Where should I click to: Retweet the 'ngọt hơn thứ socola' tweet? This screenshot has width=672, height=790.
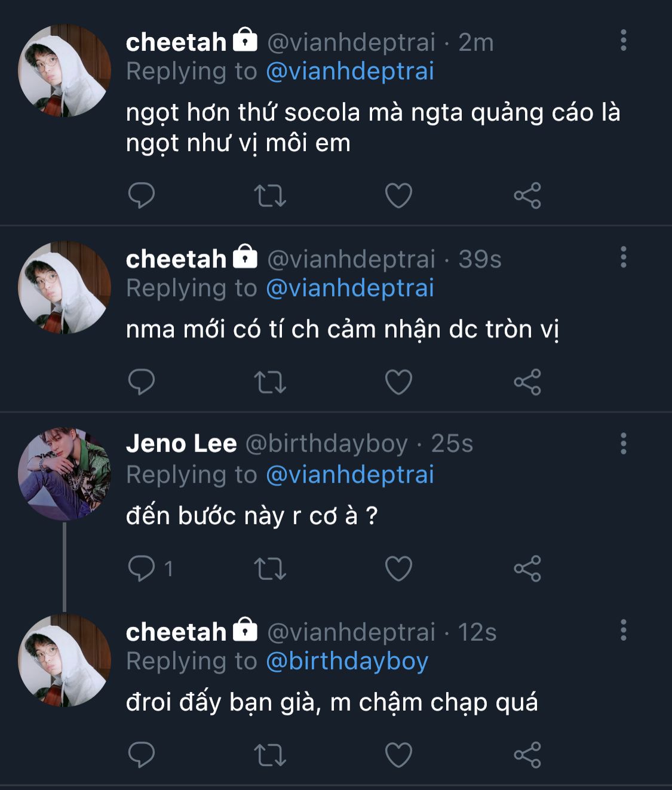(x=270, y=195)
